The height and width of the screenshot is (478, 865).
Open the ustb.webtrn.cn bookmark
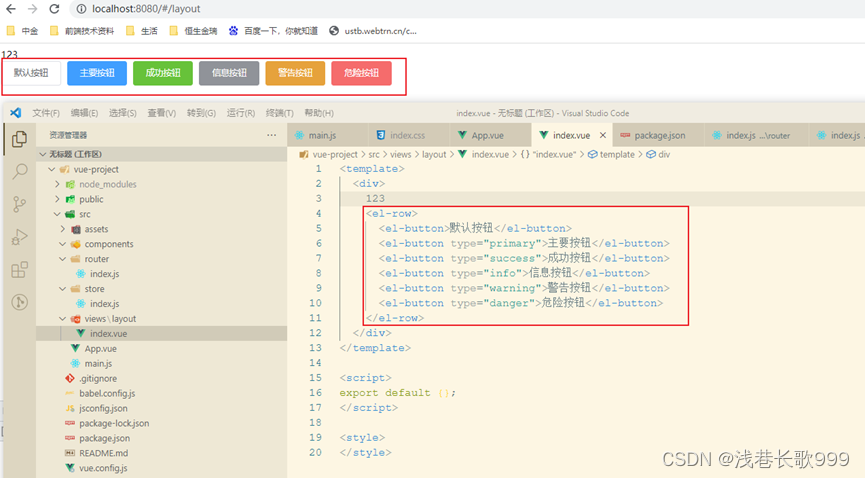tap(373, 31)
